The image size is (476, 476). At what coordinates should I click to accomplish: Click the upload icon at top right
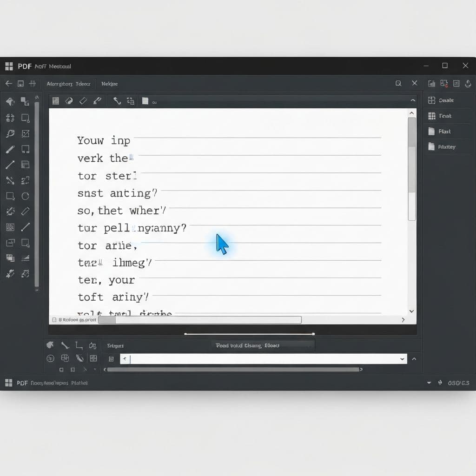pos(468,84)
